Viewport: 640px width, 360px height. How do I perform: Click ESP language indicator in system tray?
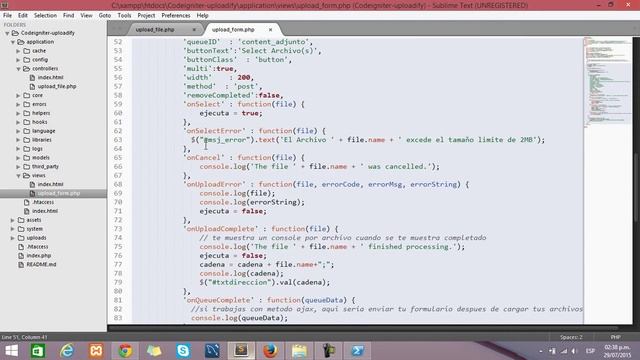(590, 351)
